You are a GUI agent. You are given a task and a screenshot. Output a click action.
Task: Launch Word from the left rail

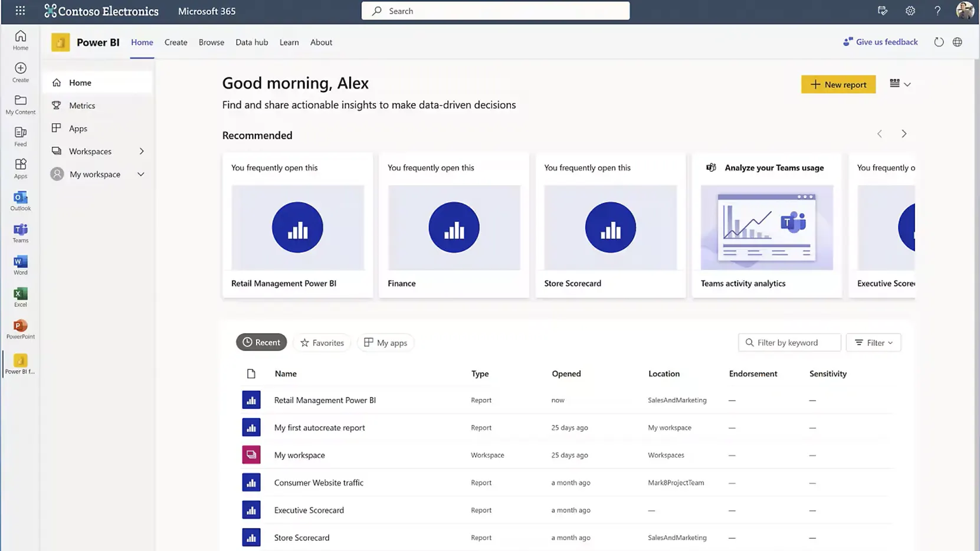pyautogui.click(x=21, y=265)
